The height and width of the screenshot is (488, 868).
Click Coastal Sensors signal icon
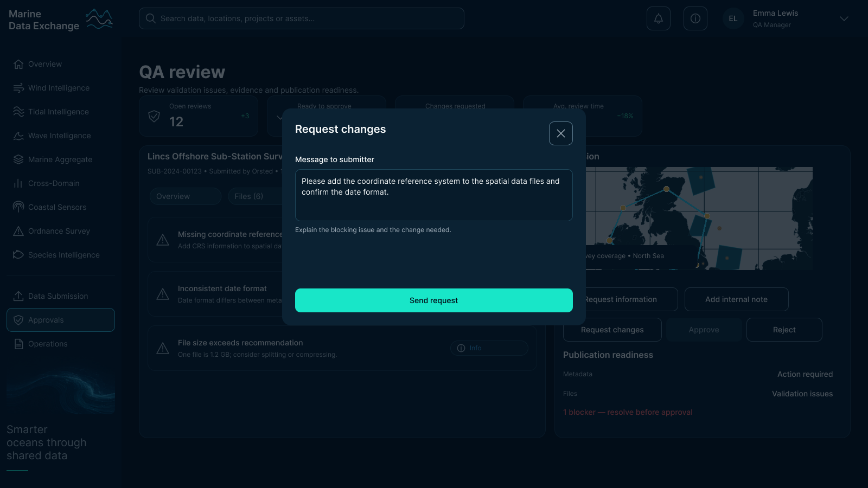[x=18, y=207]
